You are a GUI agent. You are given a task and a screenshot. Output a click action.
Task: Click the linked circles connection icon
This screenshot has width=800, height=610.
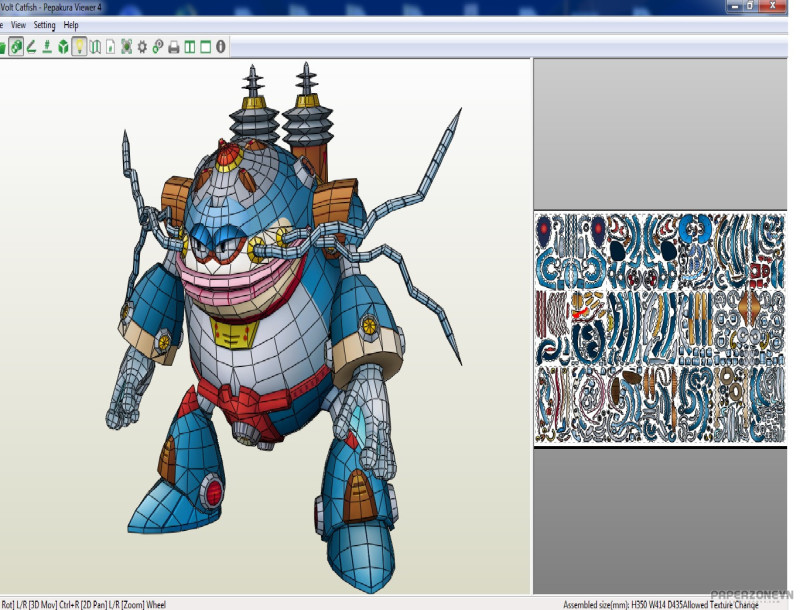pyautogui.click(x=157, y=46)
